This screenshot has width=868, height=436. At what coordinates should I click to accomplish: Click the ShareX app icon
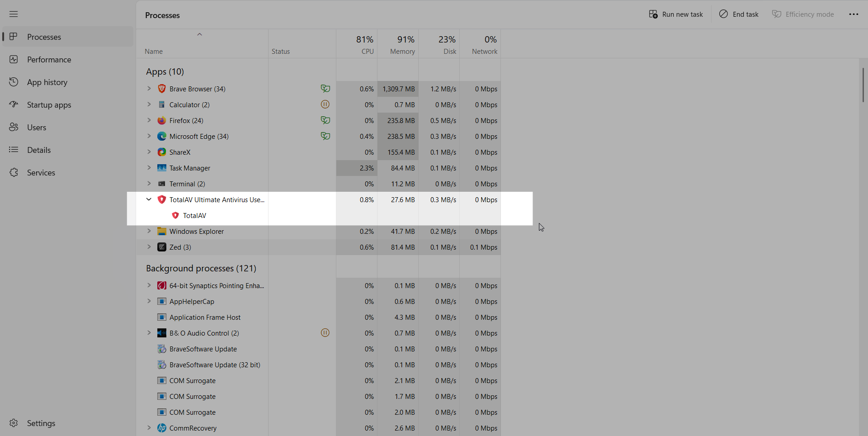[162, 152]
